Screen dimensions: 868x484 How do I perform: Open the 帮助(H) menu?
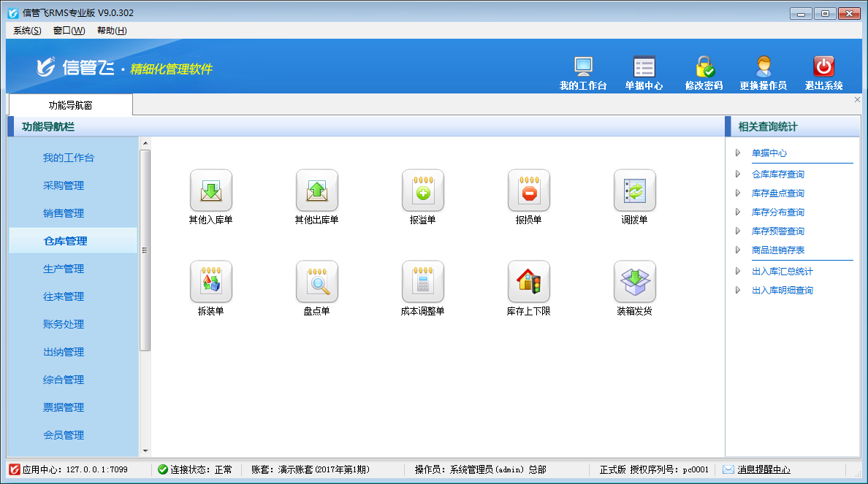[112, 31]
